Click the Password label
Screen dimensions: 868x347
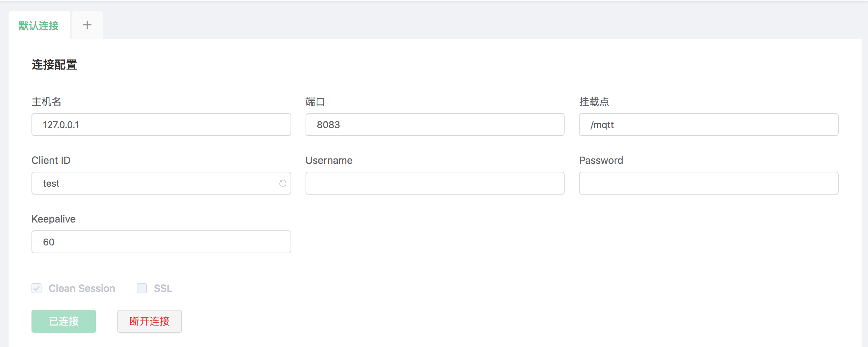pos(601,160)
